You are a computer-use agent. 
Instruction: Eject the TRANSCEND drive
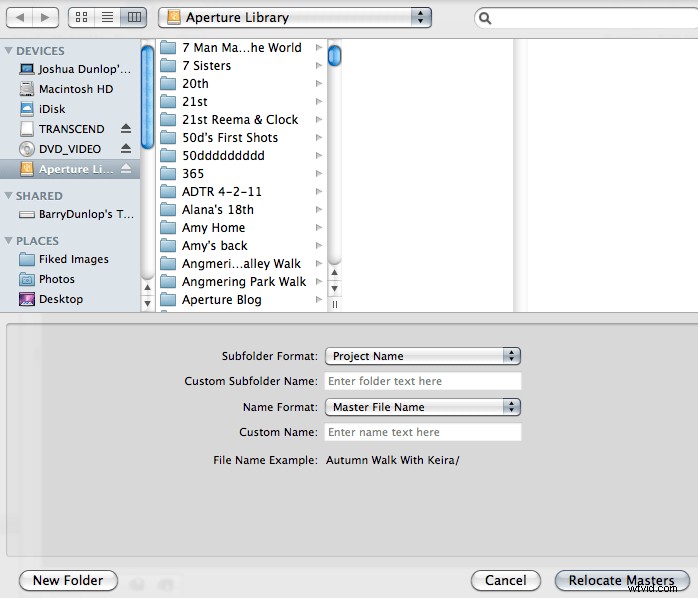[x=126, y=129]
